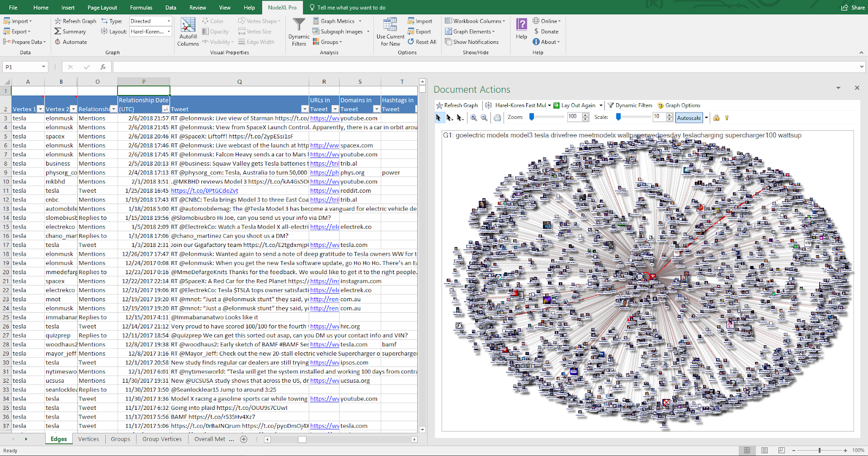Click the insert function fx icon
Screen dimensions: 868x456
(103, 67)
